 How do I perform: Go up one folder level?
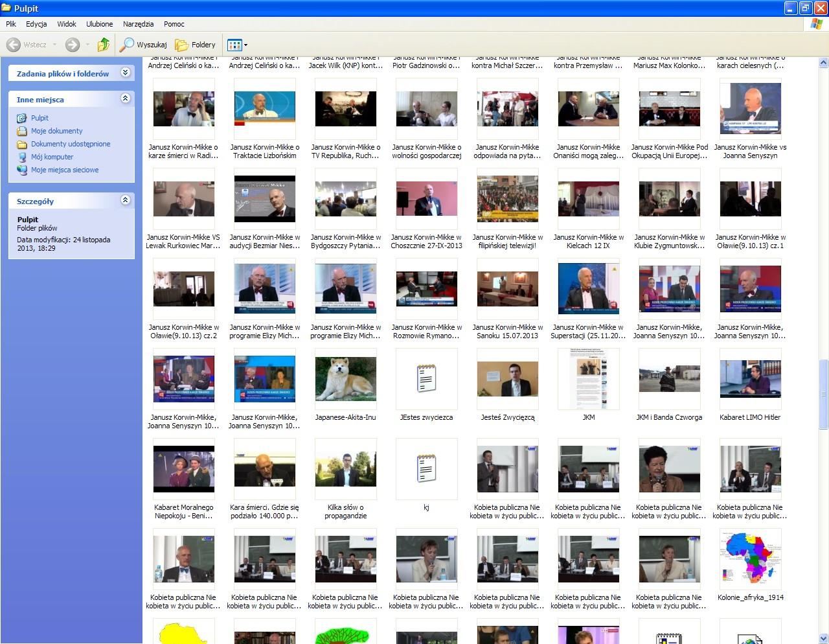tap(103, 45)
